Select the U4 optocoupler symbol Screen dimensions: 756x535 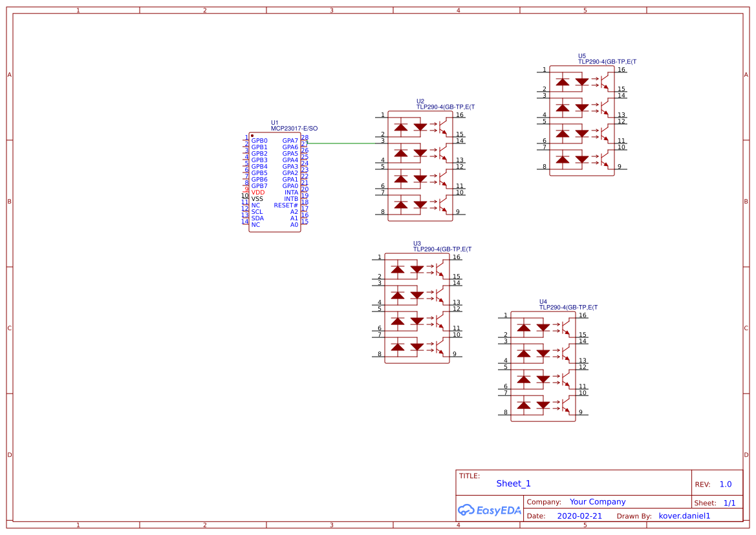click(543, 366)
